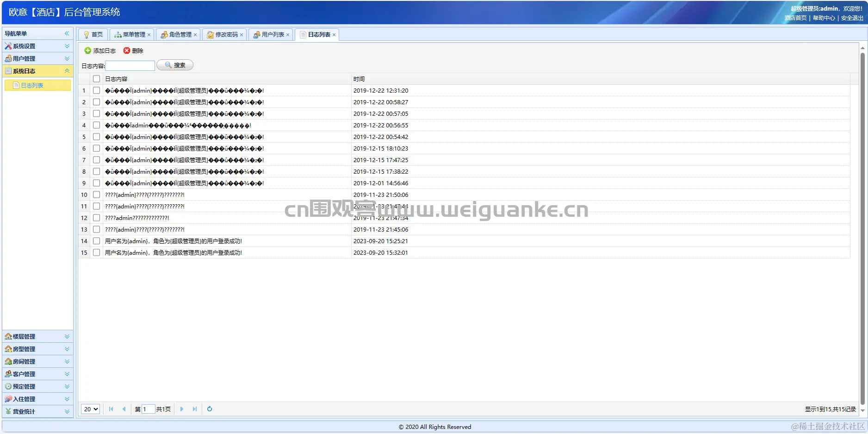
Task: Click the 客户管理 people icon
Action: tap(8, 374)
